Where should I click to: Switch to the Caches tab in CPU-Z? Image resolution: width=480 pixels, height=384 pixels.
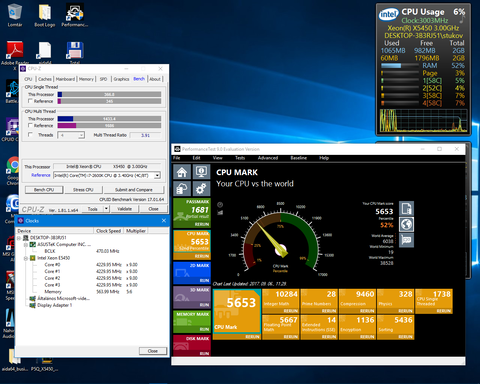(45, 79)
